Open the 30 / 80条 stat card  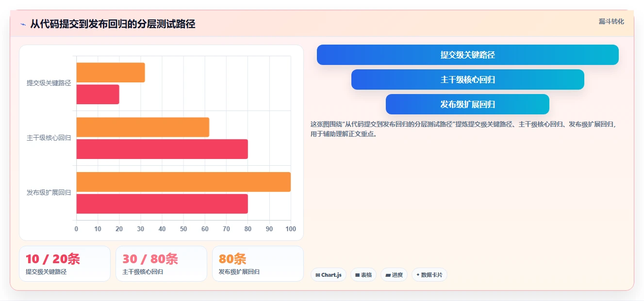click(161, 264)
